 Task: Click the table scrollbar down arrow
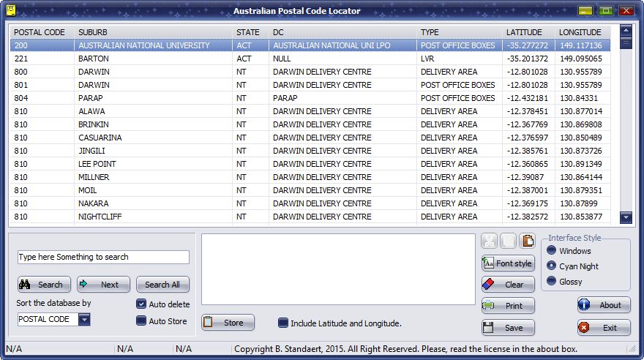point(626,217)
